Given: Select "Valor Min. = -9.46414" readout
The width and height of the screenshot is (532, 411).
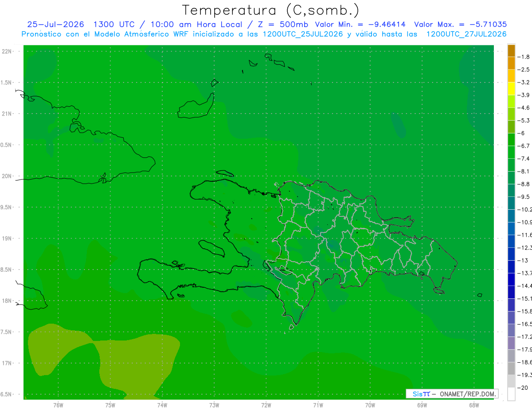Looking at the screenshot, I should (360, 24).
